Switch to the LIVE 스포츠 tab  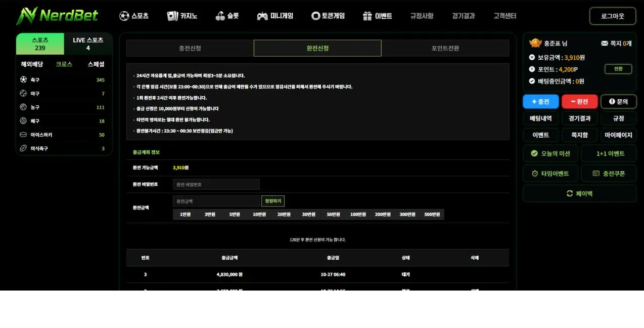pos(88,44)
